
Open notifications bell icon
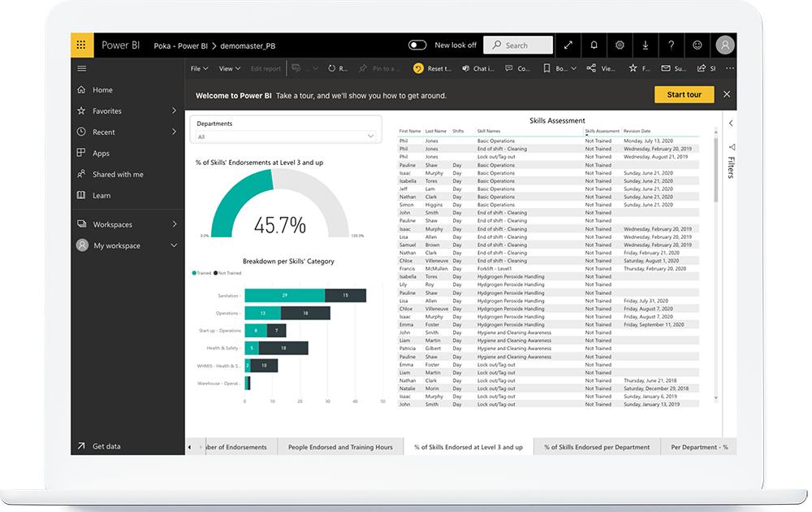coord(594,45)
